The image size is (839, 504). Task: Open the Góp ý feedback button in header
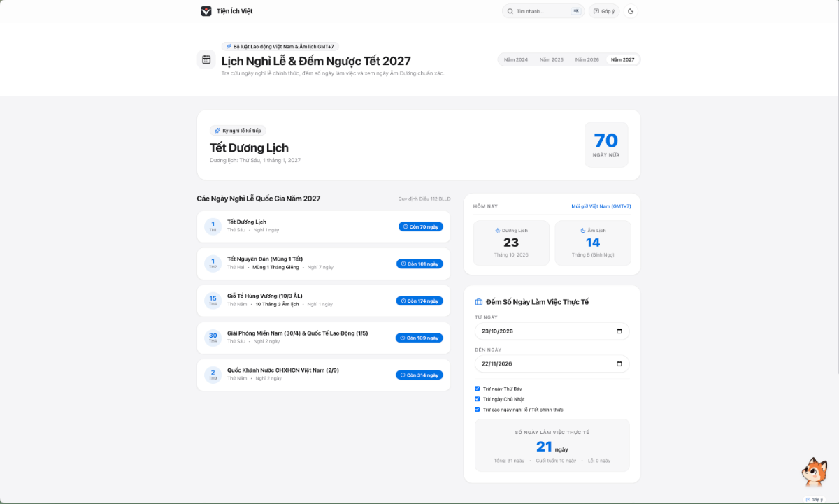tap(604, 11)
